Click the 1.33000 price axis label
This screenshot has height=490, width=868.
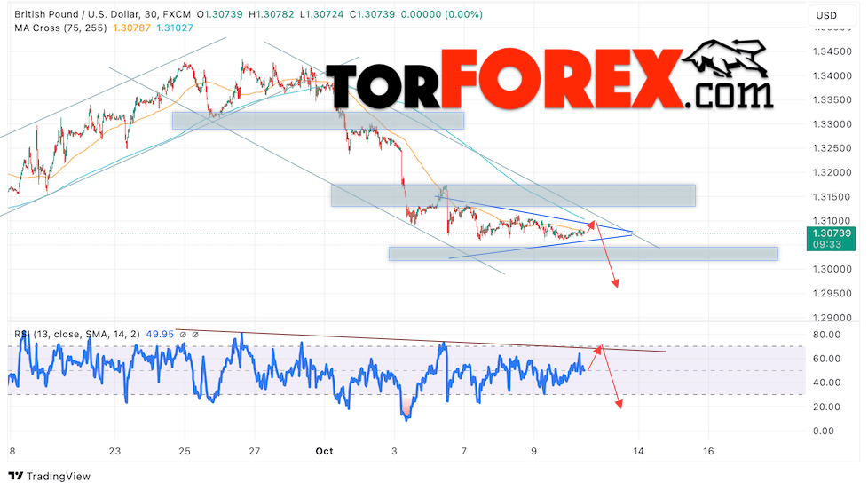[832, 124]
